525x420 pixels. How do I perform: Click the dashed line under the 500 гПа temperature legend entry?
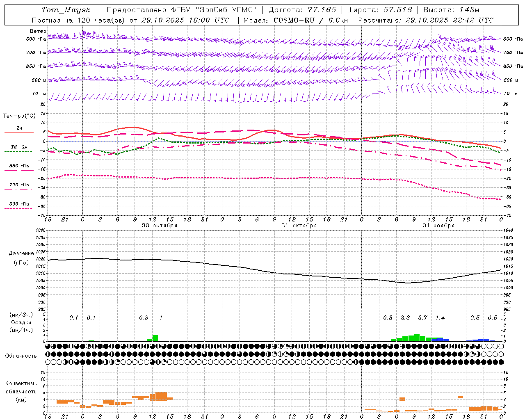[x=18, y=209]
